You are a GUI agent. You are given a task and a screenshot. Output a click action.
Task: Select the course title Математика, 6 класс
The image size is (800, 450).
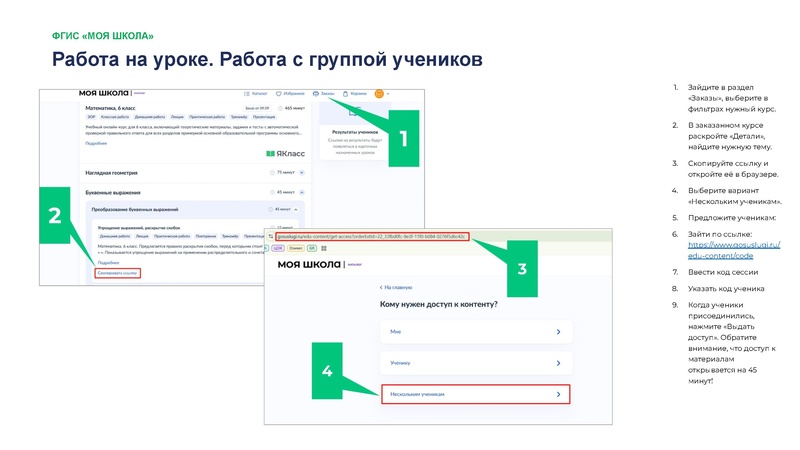tap(110, 108)
